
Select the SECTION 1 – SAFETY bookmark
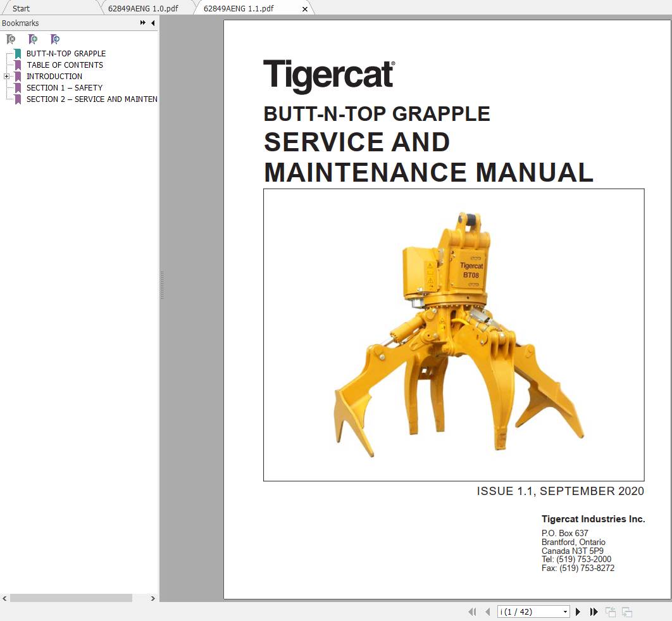64,87
